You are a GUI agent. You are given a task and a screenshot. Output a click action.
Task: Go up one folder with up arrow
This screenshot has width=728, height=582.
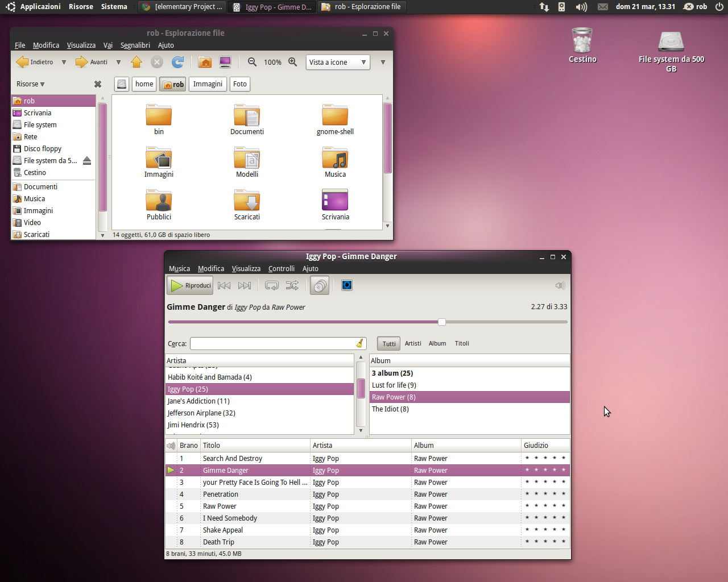coord(136,62)
